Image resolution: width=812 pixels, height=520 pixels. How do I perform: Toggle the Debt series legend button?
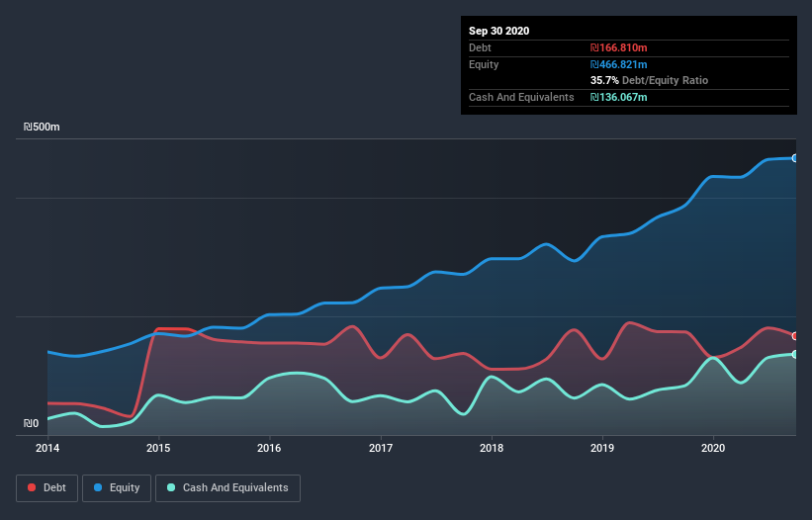pos(46,488)
